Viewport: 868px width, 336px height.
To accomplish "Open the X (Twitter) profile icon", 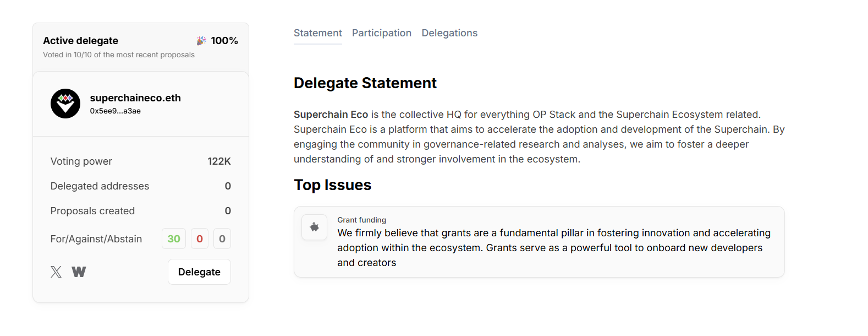I will click(x=56, y=272).
